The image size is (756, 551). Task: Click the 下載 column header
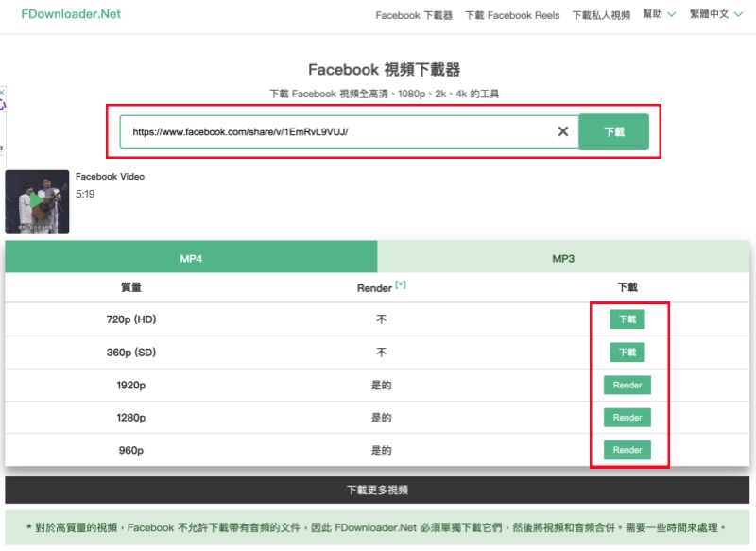[627, 287]
